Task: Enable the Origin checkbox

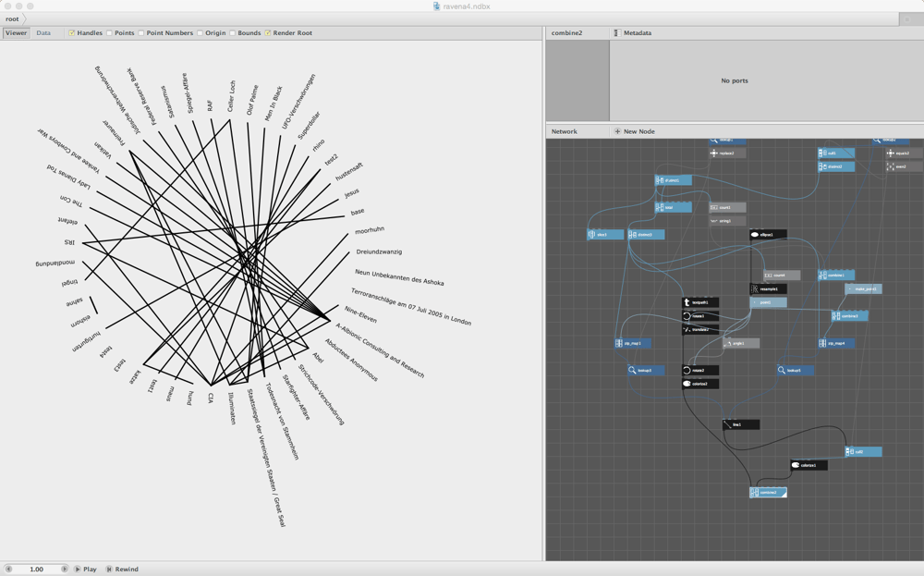Action: (201, 33)
